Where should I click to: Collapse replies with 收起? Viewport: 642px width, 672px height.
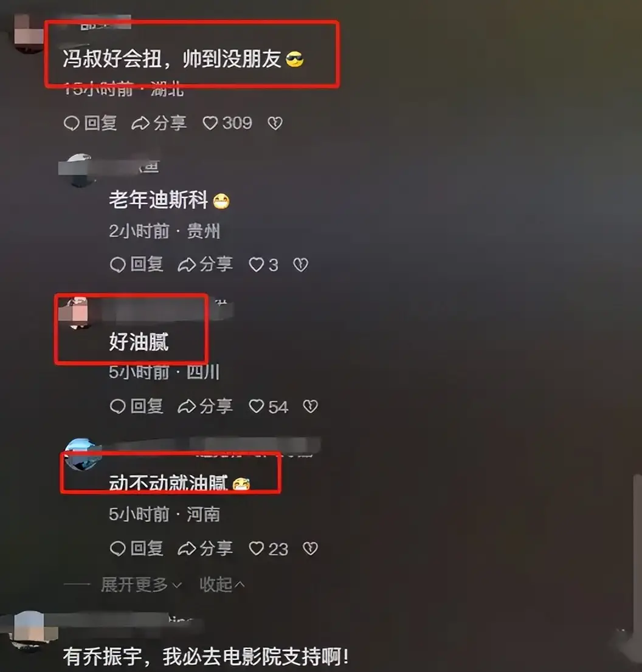point(222,585)
